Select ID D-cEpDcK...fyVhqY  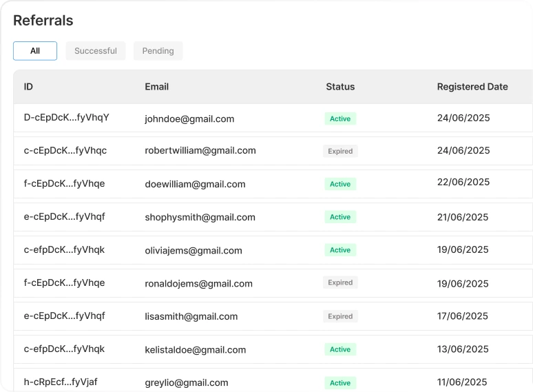67,118
